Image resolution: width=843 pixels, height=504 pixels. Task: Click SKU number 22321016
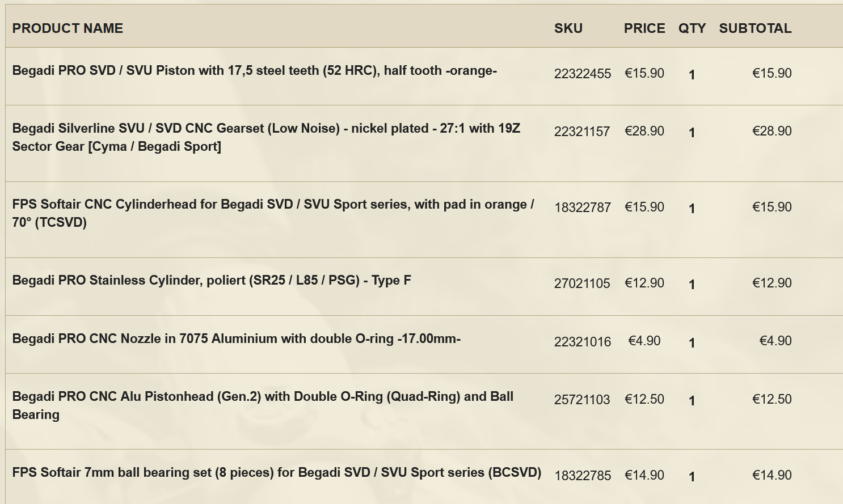[x=583, y=342]
